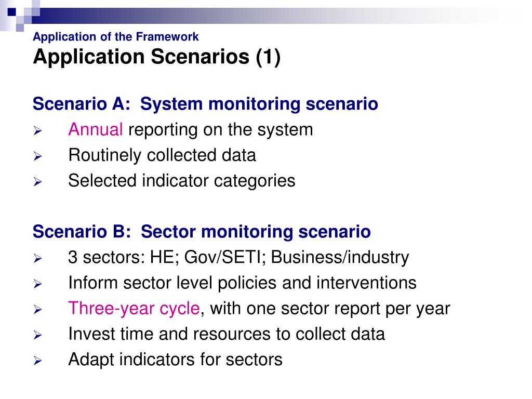This screenshot has height=399, width=532.
Task: Click the "Selected indicator categories" text line
Action: (x=182, y=181)
